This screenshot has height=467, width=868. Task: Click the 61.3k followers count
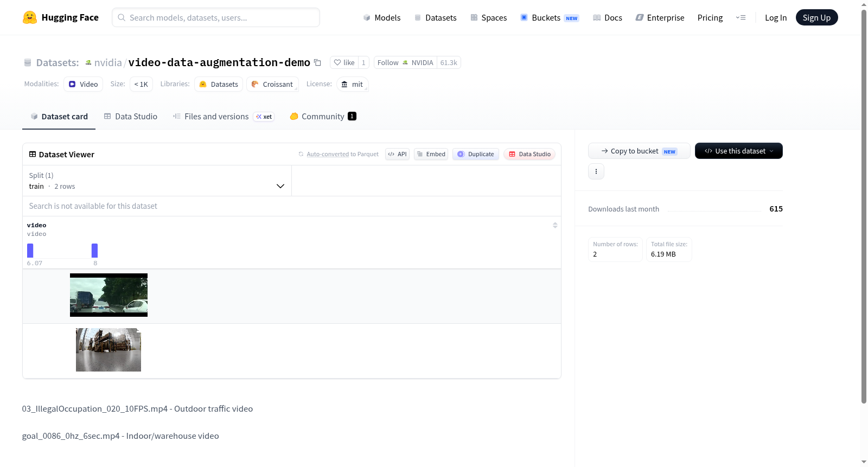pos(449,62)
